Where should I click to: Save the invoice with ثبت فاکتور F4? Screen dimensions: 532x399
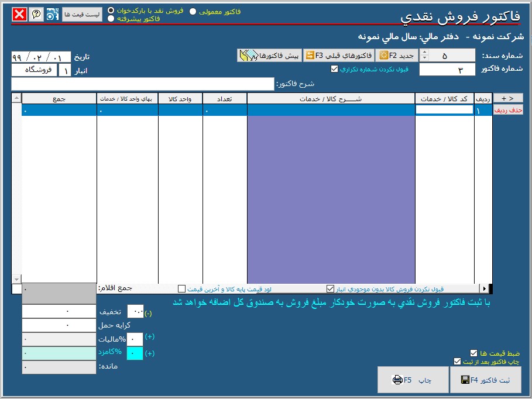point(489,380)
